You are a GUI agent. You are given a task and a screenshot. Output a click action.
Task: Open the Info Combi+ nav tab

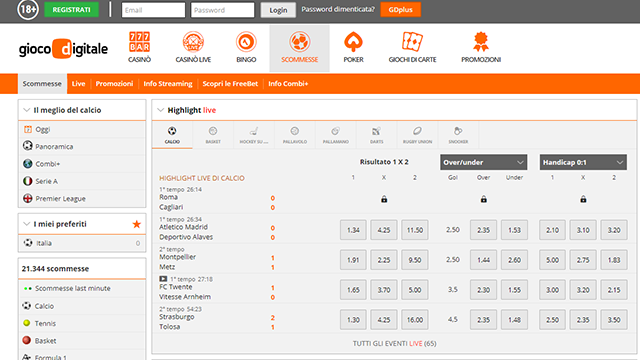click(288, 84)
